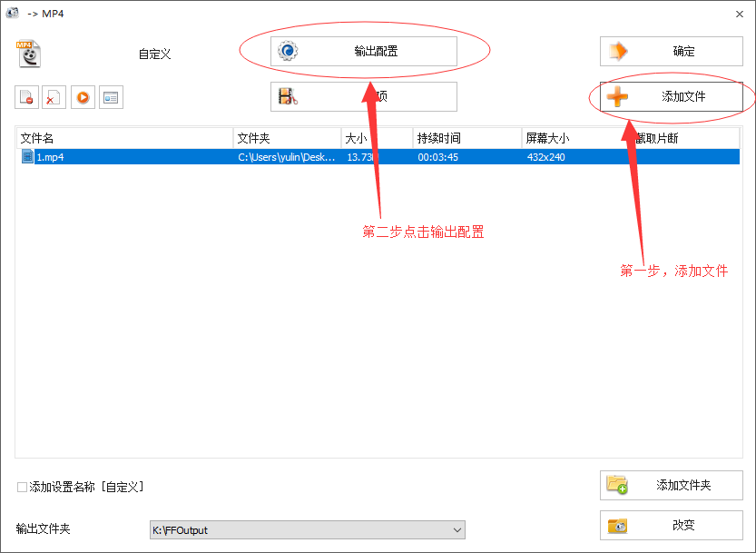This screenshot has width=756, height=553.
Task: Click the media file info icon
Action: click(x=112, y=97)
